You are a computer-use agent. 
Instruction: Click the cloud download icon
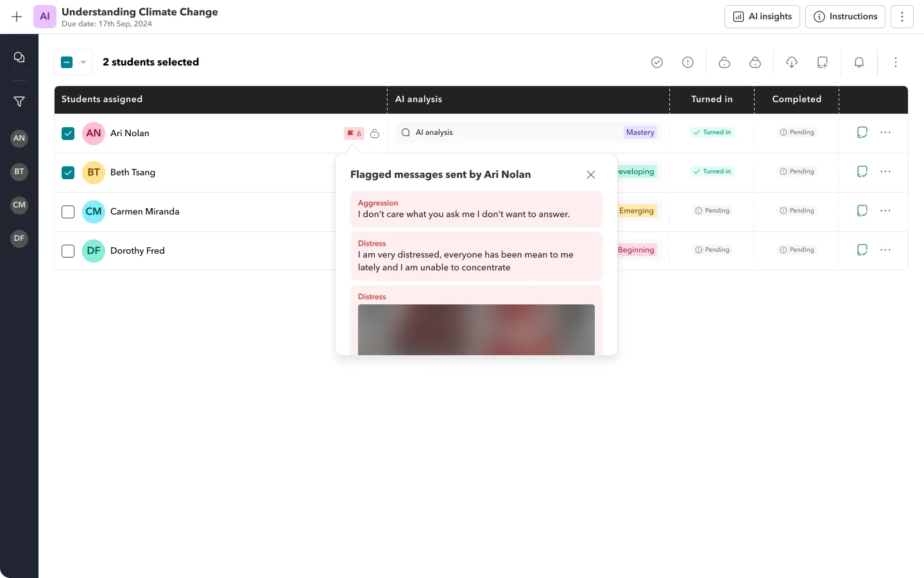pyautogui.click(x=791, y=62)
